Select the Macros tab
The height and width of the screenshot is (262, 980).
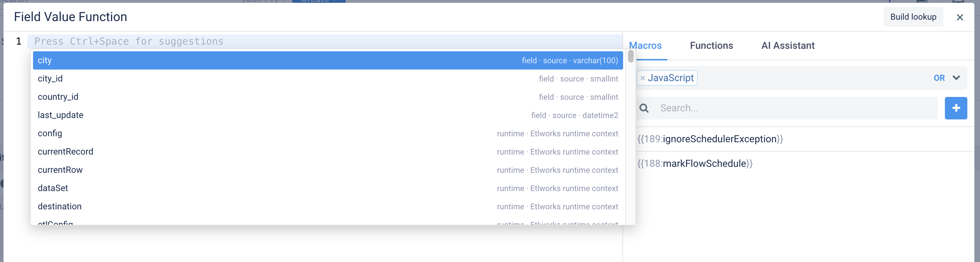645,46
